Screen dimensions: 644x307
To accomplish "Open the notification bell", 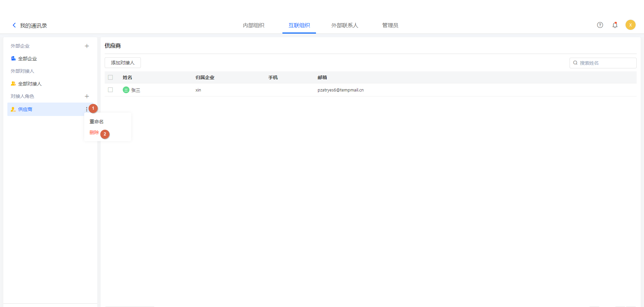I will (615, 25).
